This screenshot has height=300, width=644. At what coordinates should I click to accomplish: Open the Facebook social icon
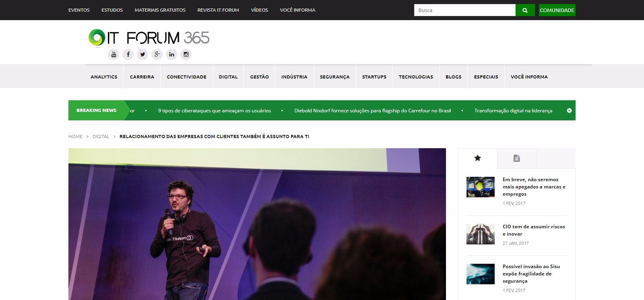click(x=128, y=54)
